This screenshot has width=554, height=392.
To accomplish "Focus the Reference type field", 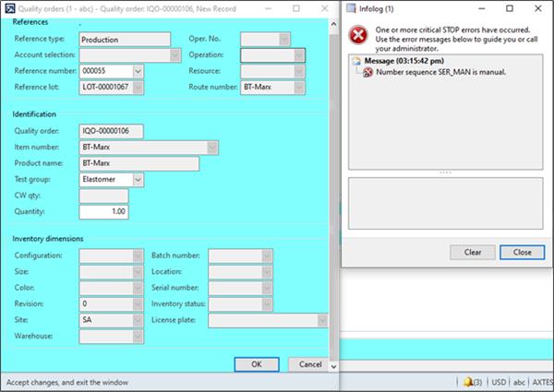I will (125, 40).
